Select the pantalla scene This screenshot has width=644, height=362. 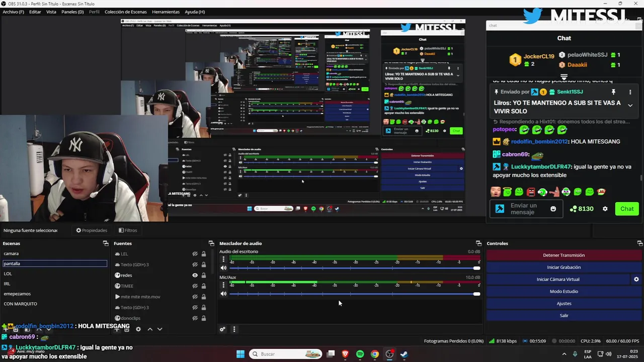tap(54, 263)
